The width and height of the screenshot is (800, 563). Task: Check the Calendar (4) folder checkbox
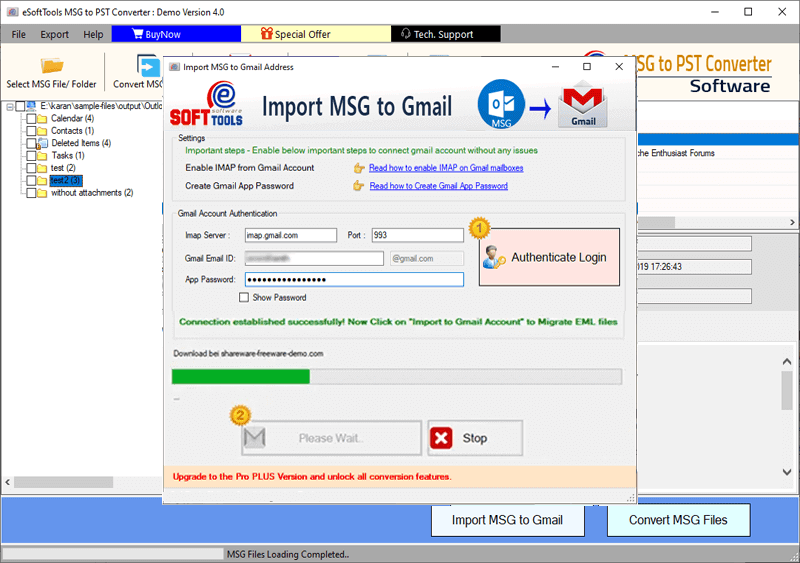31,118
